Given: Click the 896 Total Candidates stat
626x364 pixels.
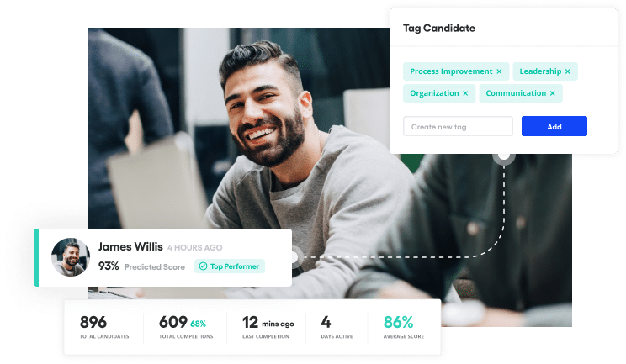Looking at the screenshot, I should [x=104, y=327].
